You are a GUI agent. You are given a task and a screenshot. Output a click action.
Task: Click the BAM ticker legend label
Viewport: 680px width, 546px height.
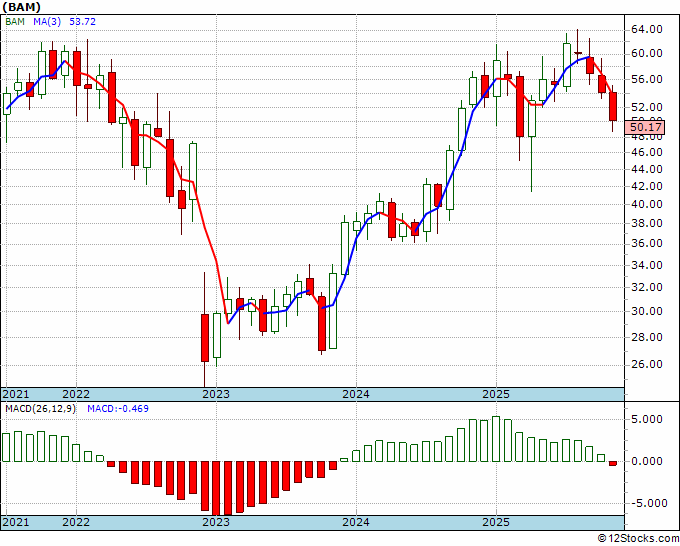click(x=15, y=22)
